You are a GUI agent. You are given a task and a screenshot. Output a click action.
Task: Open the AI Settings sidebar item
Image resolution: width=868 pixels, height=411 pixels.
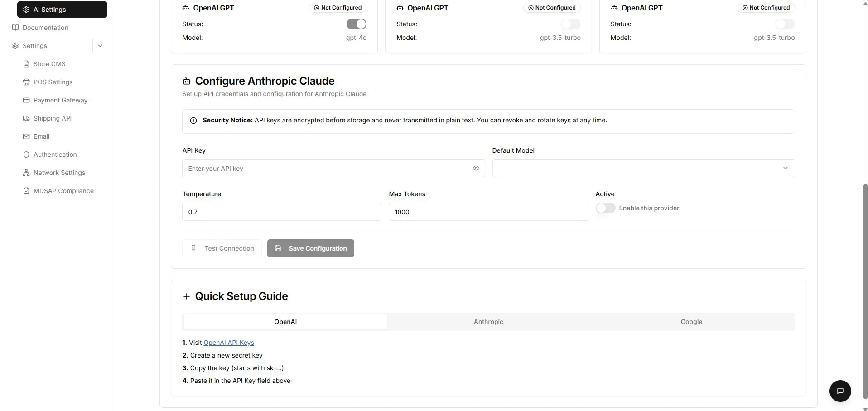(62, 10)
